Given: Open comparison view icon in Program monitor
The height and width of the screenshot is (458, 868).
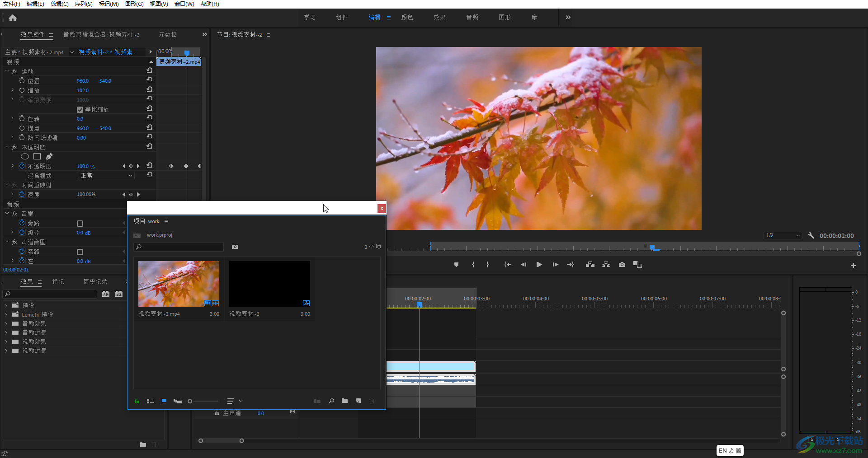Looking at the screenshot, I should pos(637,265).
